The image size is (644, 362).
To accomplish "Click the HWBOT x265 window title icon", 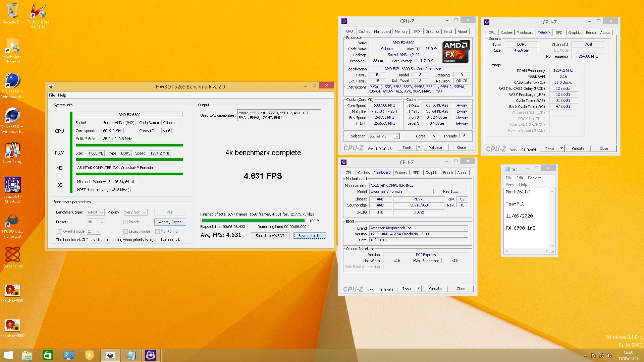I will pos(51,86).
